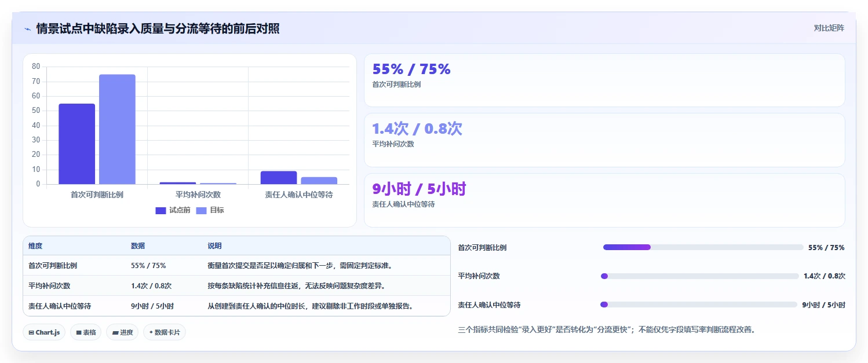This screenshot has height=363, width=868.
Task: Toggle the 试点前 legend swatch in chart
Action: click(161, 211)
